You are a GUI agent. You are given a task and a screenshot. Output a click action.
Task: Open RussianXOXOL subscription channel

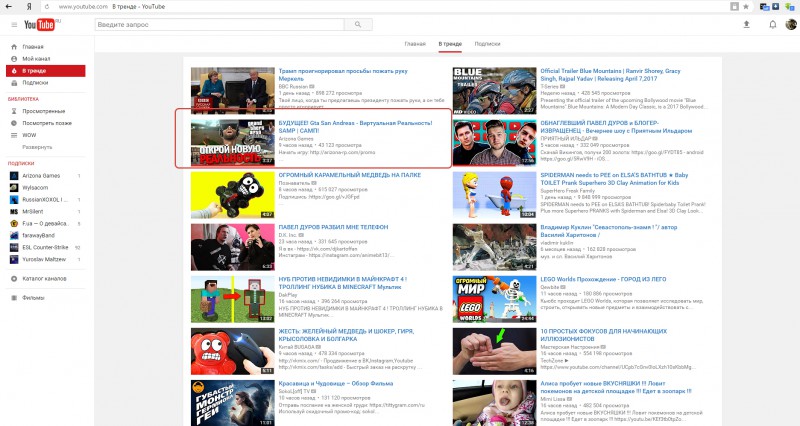46,199
